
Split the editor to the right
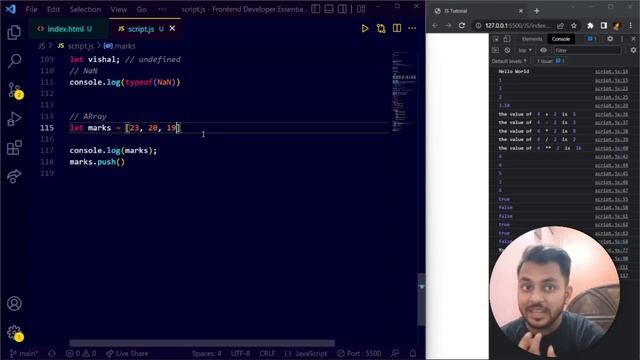click(x=397, y=28)
